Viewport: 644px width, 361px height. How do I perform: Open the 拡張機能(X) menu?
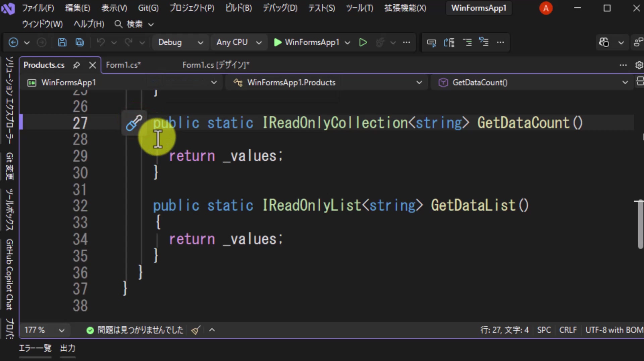pyautogui.click(x=405, y=8)
